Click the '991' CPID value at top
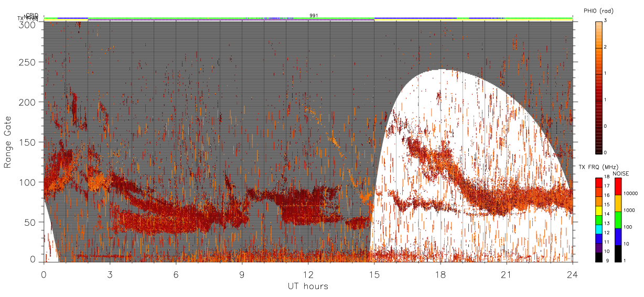 (x=314, y=16)
